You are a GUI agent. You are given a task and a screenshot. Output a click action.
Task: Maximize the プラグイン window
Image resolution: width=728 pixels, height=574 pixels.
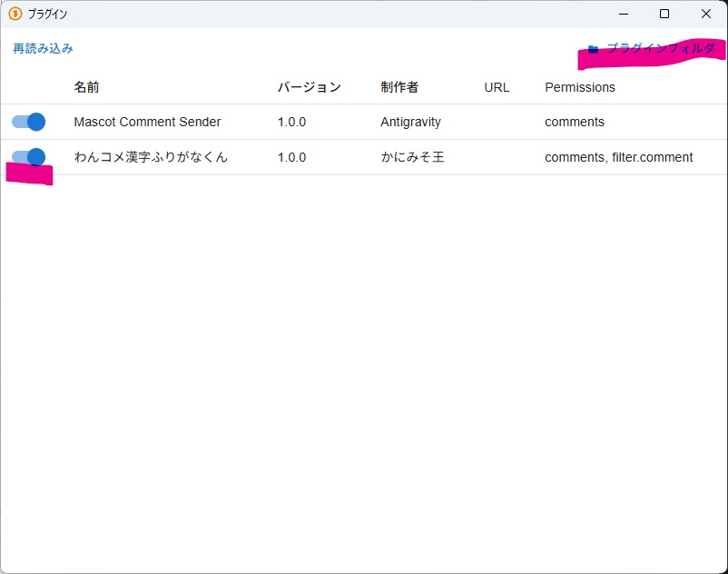pos(664,14)
